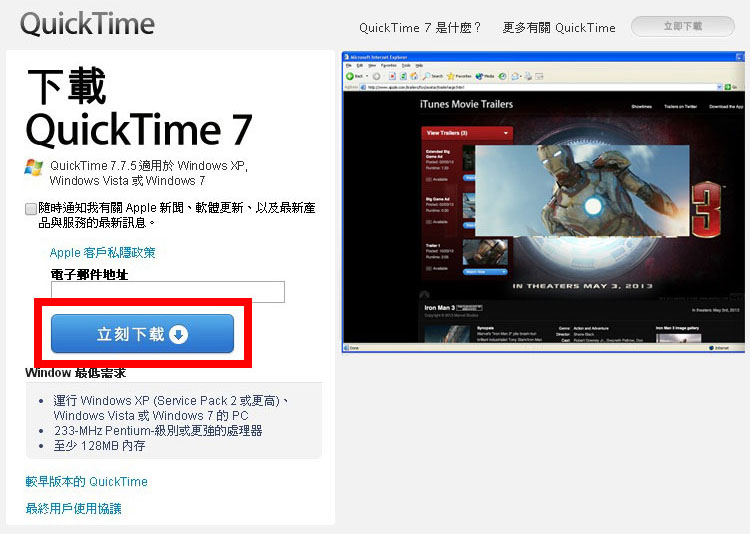This screenshot has height=534, width=750.
Task: Open the "更多有關 QuickTime" header link
Action: tap(559, 28)
